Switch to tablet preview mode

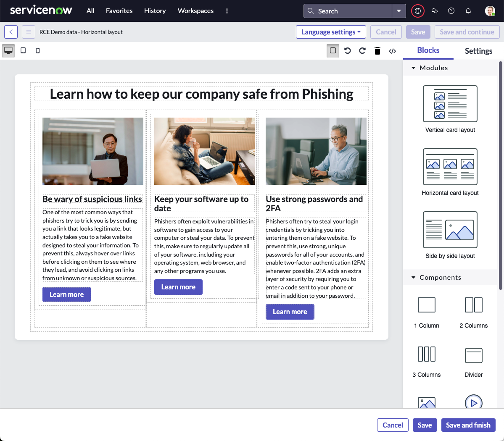[x=23, y=51]
